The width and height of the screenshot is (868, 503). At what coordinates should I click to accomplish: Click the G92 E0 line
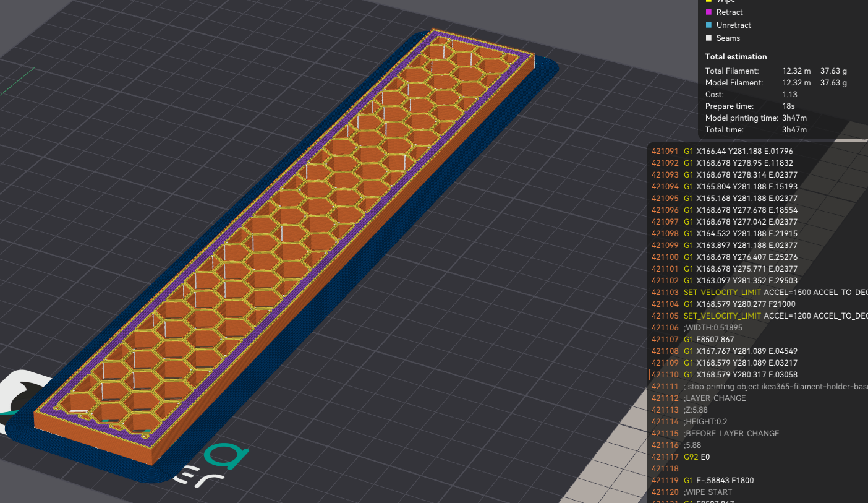pos(758,457)
